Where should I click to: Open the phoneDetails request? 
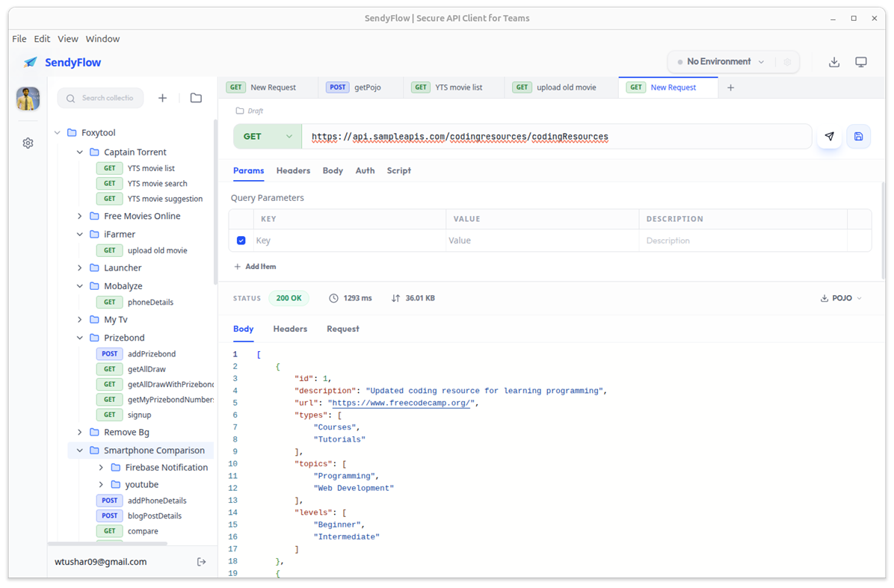(135, 302)
